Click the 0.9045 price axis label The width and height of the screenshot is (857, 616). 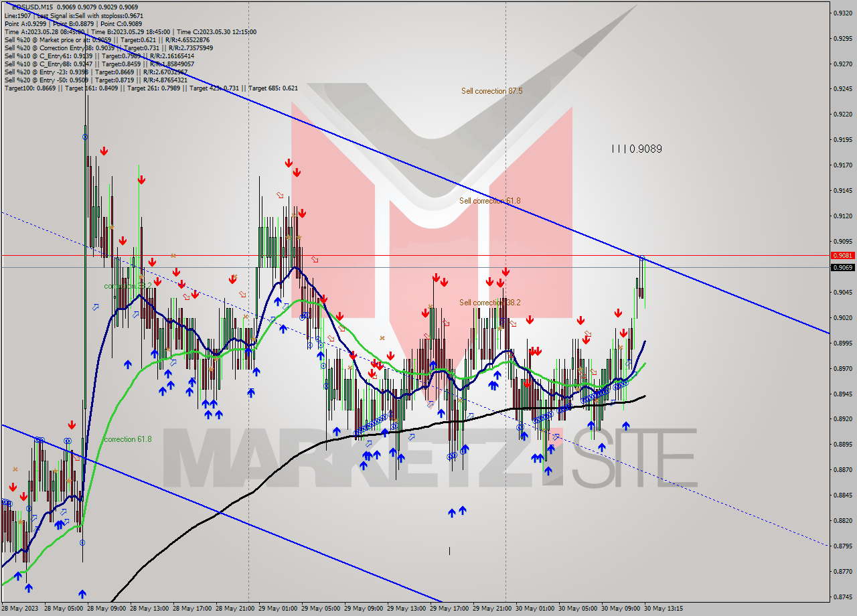pyautogui.click(x=842, y=292)
